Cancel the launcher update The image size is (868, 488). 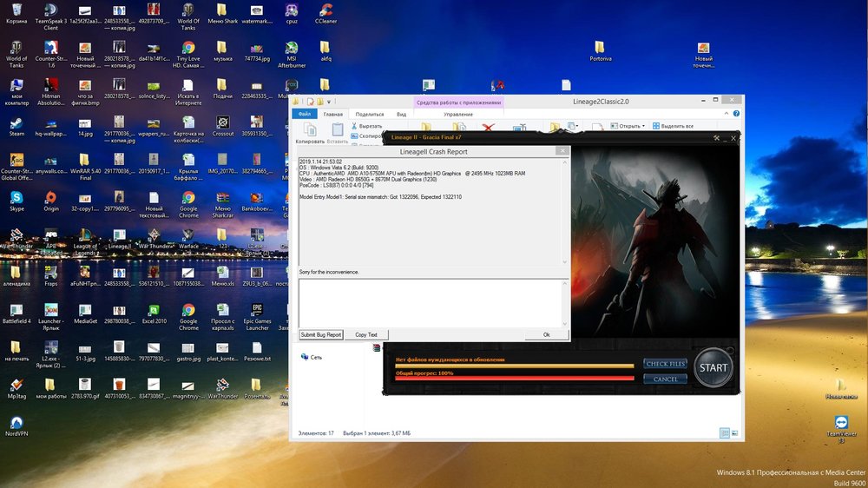[x=665, y=379]
